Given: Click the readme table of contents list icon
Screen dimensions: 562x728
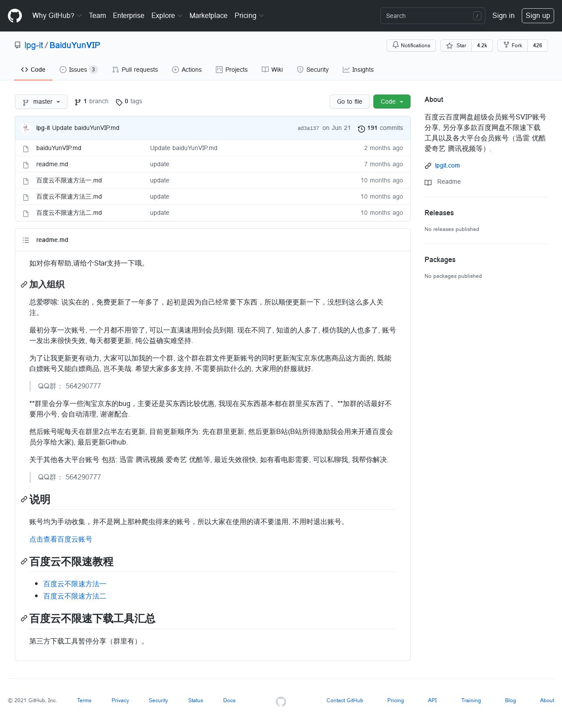Looking at the screenshot, I should point(26,240).
